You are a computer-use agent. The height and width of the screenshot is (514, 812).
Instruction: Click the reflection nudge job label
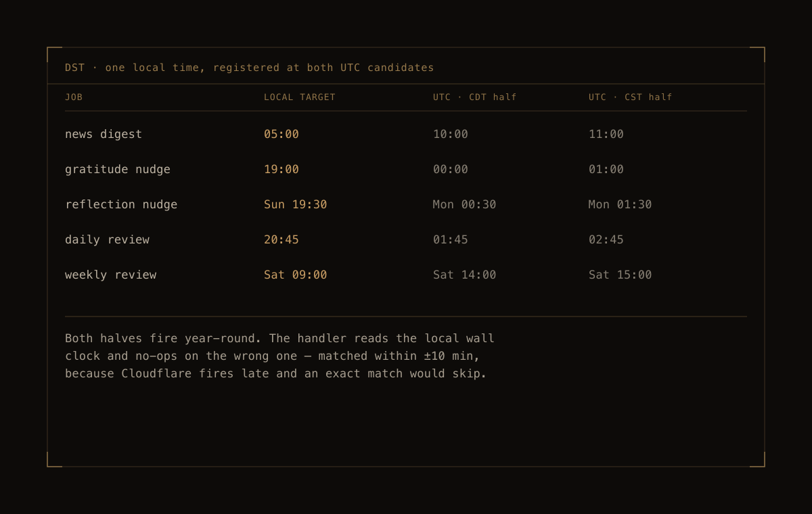pos(121,204)
